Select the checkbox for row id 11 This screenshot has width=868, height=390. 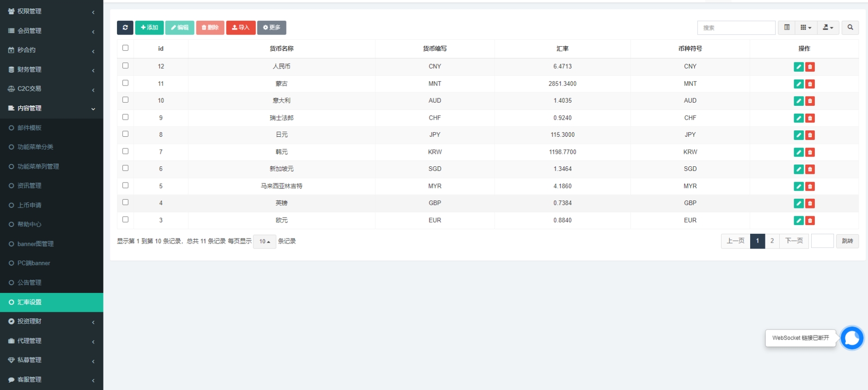click(125, 83)
